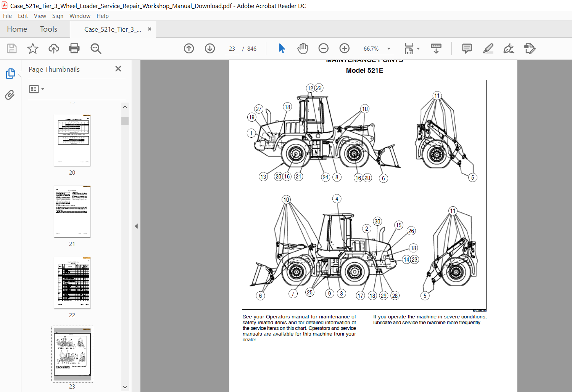
Task: Upload the file to Document Cloud
Action: pyautogui.click(x=54, y=48)
